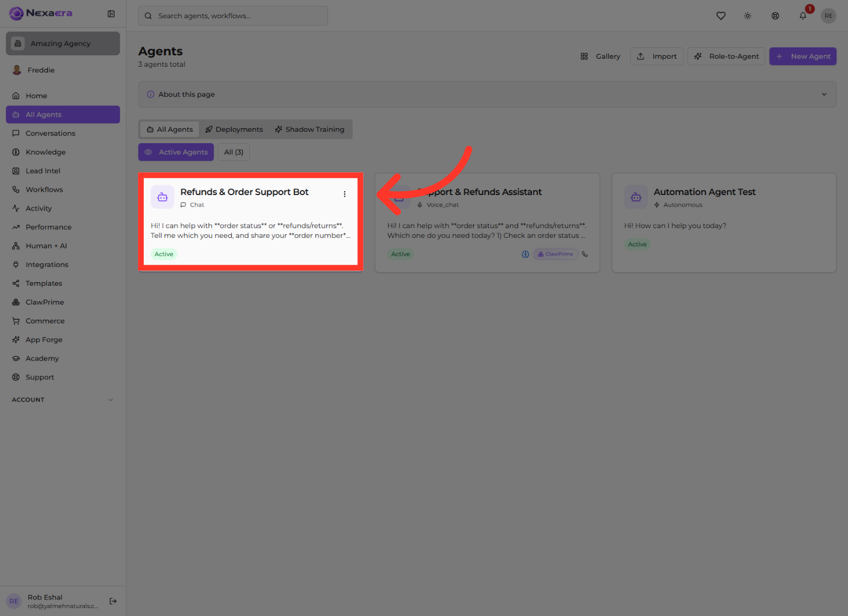Expand the About this page panel
Viewport: 848px width, 616px height.
click(487, 94)
